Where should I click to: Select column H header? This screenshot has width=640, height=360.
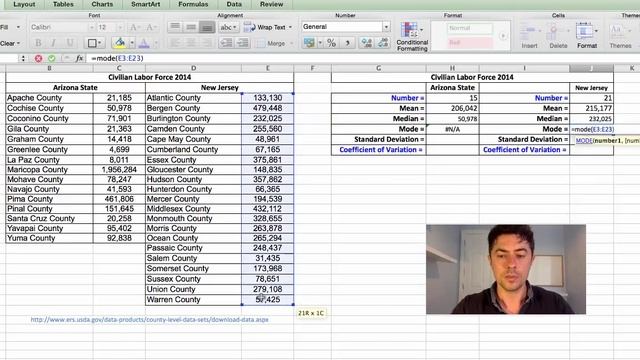tap(452, 68)
